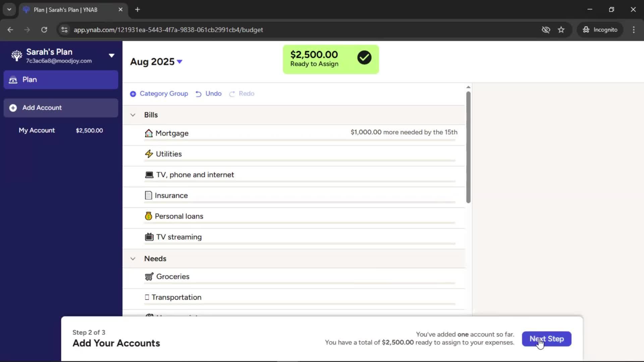644x362 pixels.
Task: Select the TV streaming category name
Action: [x=179, y=237]
